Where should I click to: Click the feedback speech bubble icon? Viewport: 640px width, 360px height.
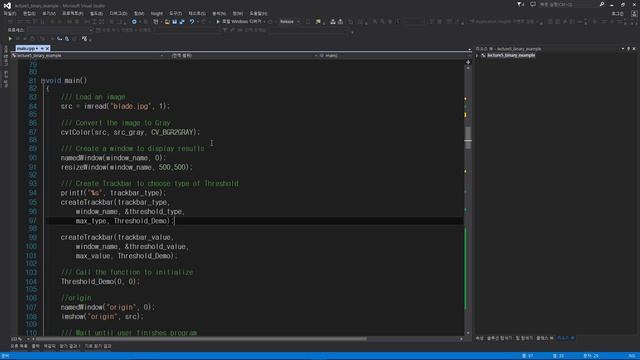tap(533, 4)
